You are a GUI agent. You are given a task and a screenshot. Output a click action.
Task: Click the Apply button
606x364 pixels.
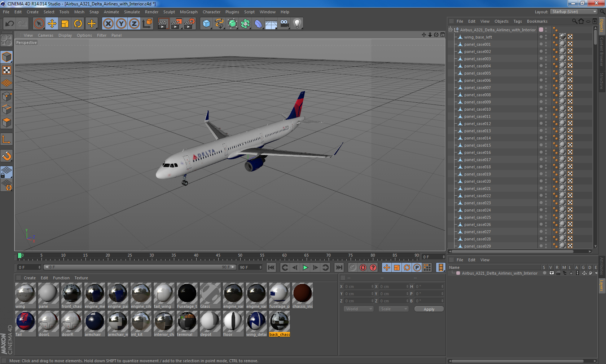click(429, 309)
